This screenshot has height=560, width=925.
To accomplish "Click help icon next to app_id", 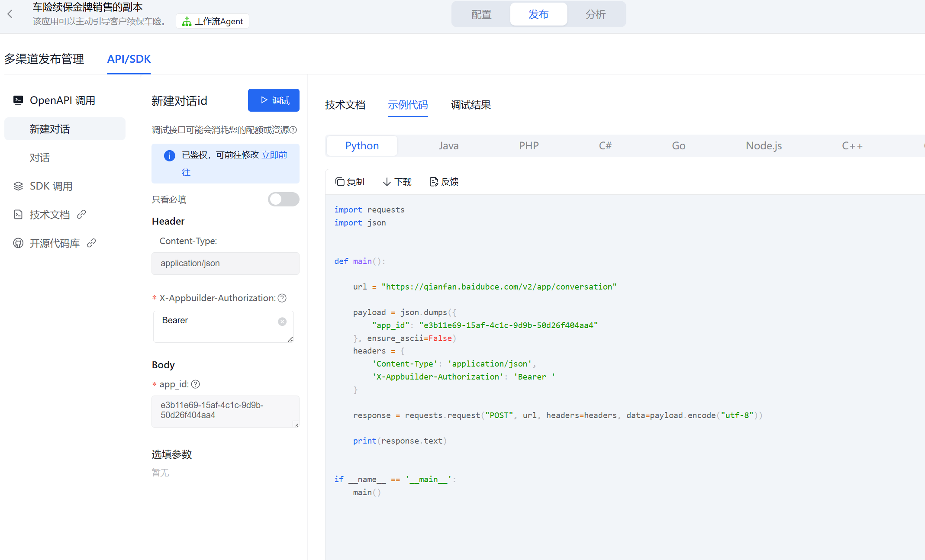I will 196,384.
